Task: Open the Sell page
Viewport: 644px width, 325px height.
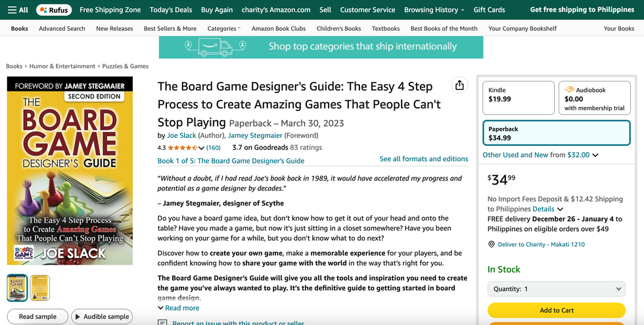Action: [325, 10]
